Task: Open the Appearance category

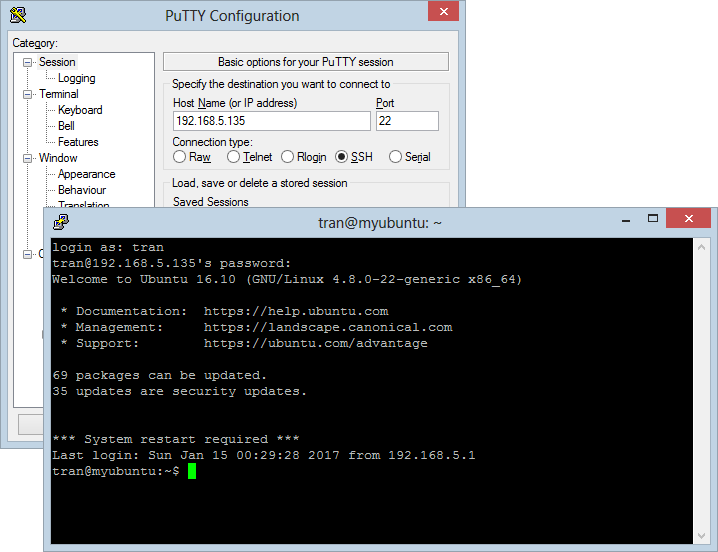Action: pos(87,174)
